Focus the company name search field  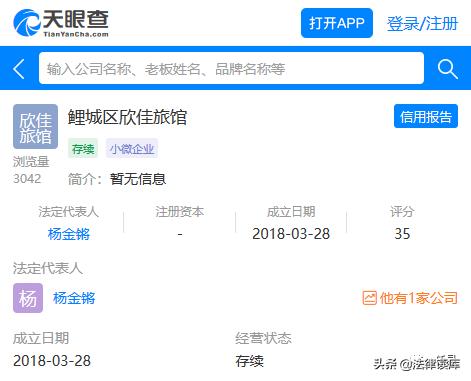[x=231, y=68]
